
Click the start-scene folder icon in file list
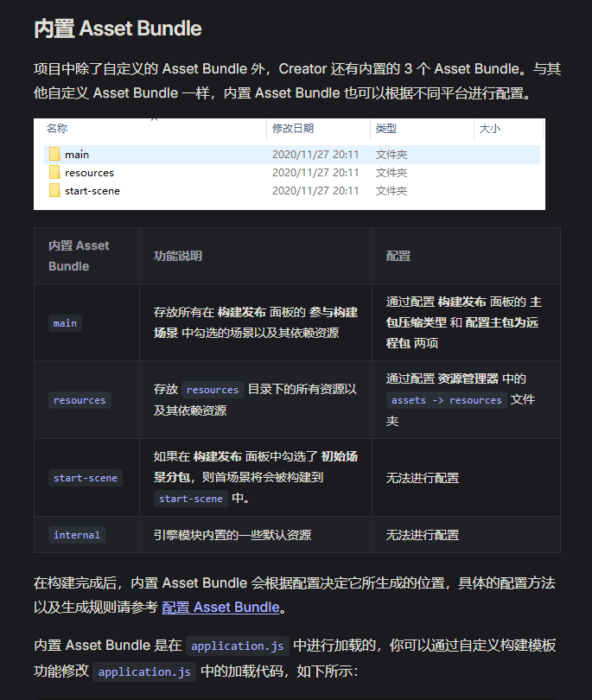pos(55,191)
